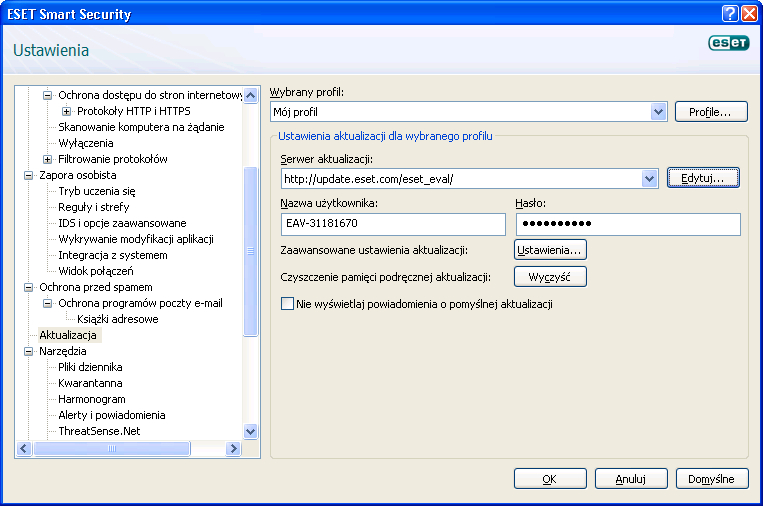This screenshot has height=506, width=763.
Task: Confirm with the OK button
Action: point(550,479)
